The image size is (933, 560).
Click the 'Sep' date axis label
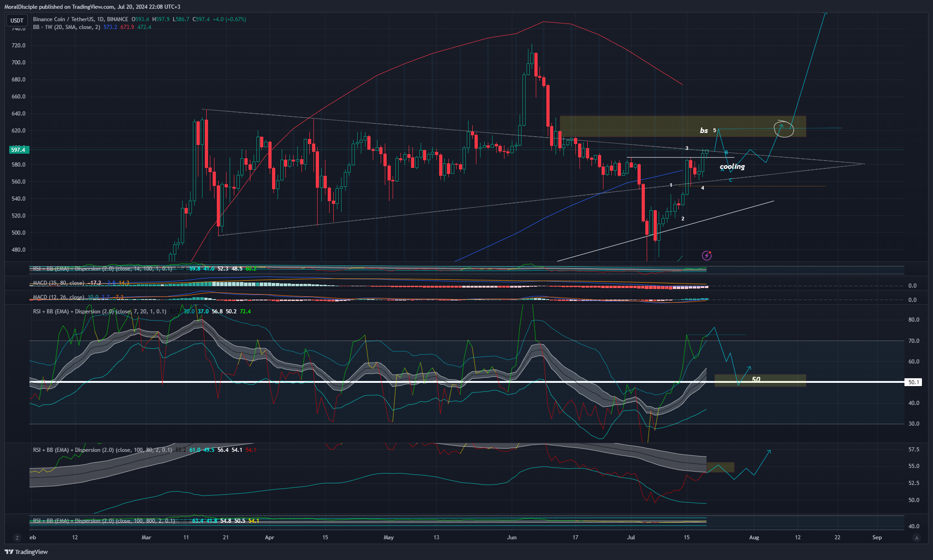pos(877,537)
